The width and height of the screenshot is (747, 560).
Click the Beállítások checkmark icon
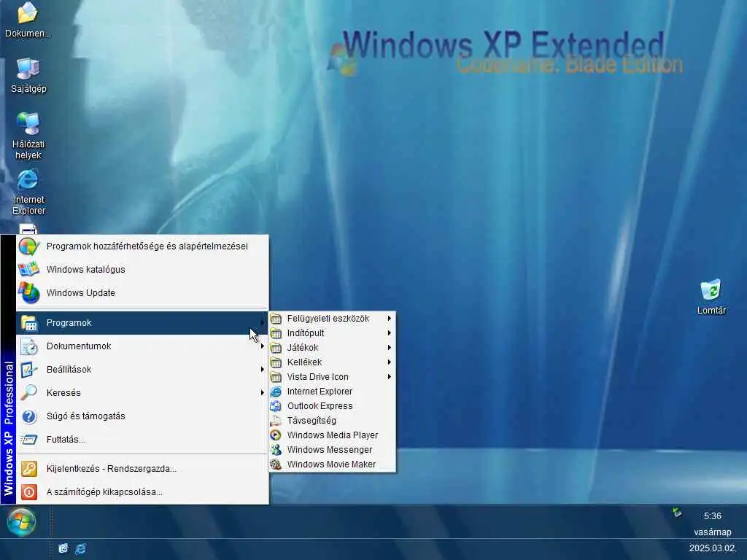pyautogui.click(x=29, y=370)
